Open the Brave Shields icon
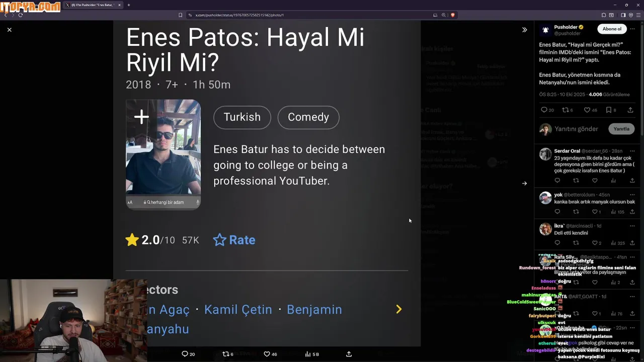Viewport: 644px width, 362px height. coord(452,15)
